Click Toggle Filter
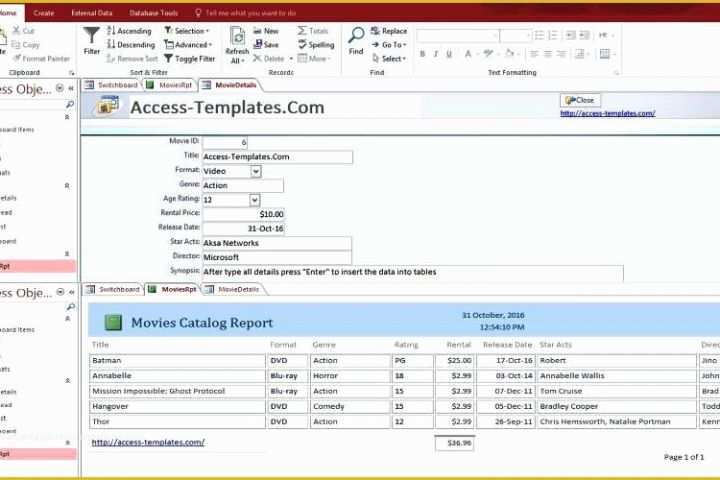This screenshot has height=480, width=720. 190,58
